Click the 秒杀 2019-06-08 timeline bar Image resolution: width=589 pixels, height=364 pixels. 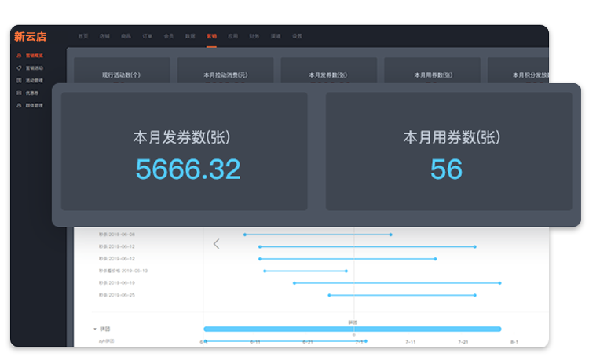(317, 234)
